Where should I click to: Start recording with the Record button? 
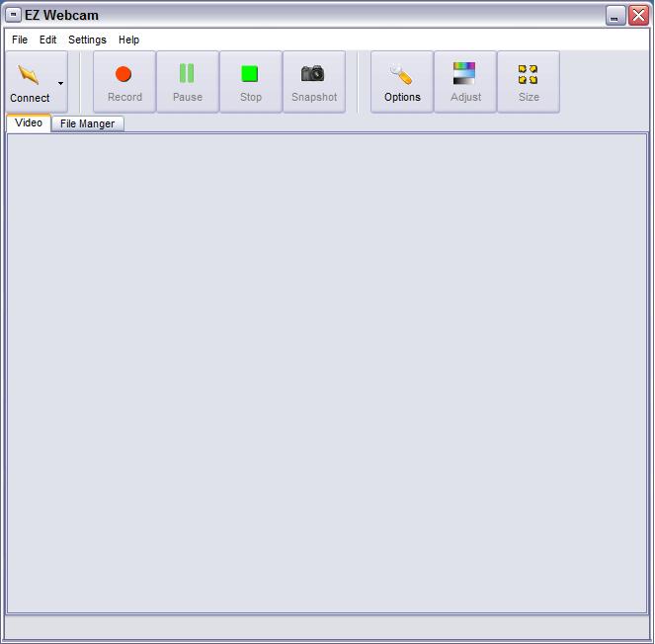[x=124, y=82]
